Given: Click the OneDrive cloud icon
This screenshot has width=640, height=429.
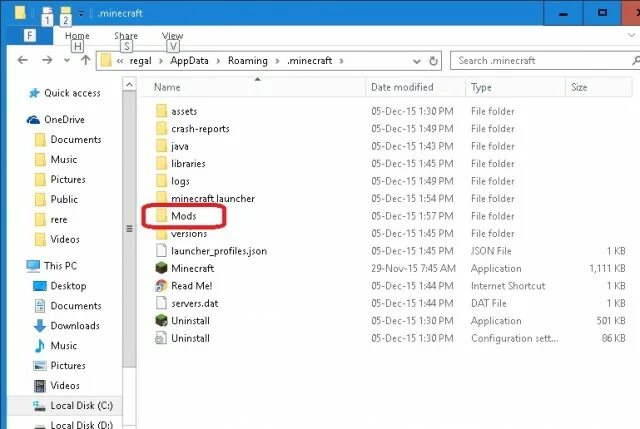Looking at the screenshot, I should pyautogui.click(x=33, y=120).
